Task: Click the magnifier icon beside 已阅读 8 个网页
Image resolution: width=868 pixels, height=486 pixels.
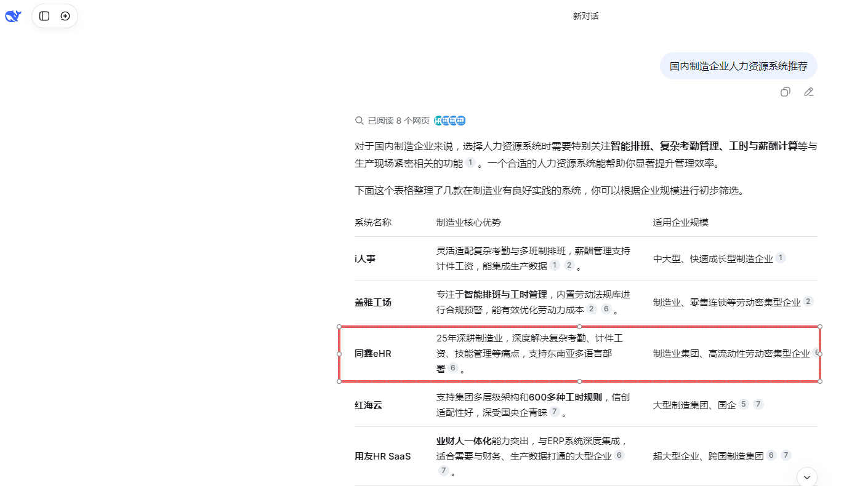Action: [359, 121]
